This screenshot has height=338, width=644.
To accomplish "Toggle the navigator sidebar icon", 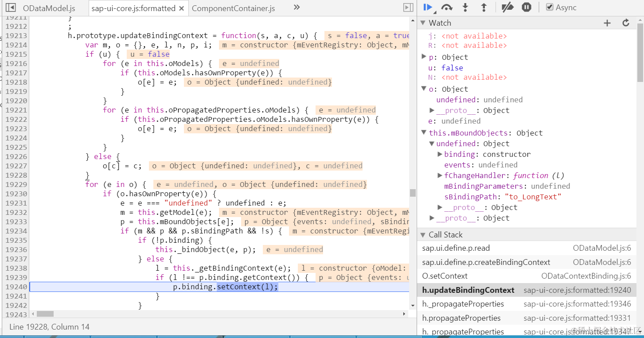I will [x=11, y=8].
